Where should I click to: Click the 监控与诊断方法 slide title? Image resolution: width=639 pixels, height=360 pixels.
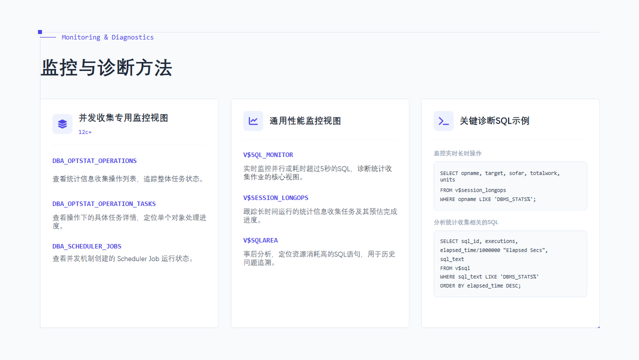[x=106, y=68]
